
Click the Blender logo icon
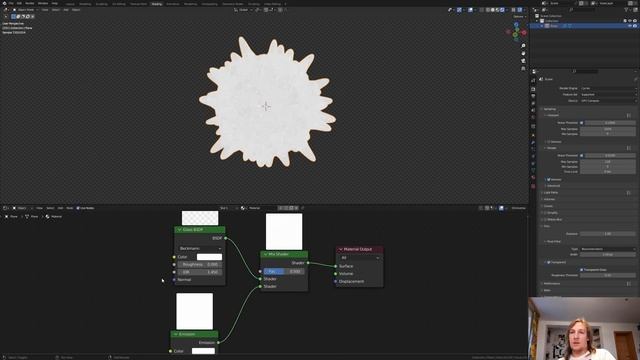pyautogui.click(x=3, y=3)
